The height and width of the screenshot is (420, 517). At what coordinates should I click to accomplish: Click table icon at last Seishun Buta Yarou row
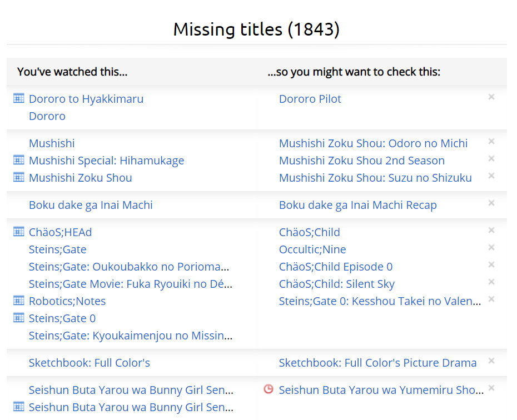[x=18, y=407]
